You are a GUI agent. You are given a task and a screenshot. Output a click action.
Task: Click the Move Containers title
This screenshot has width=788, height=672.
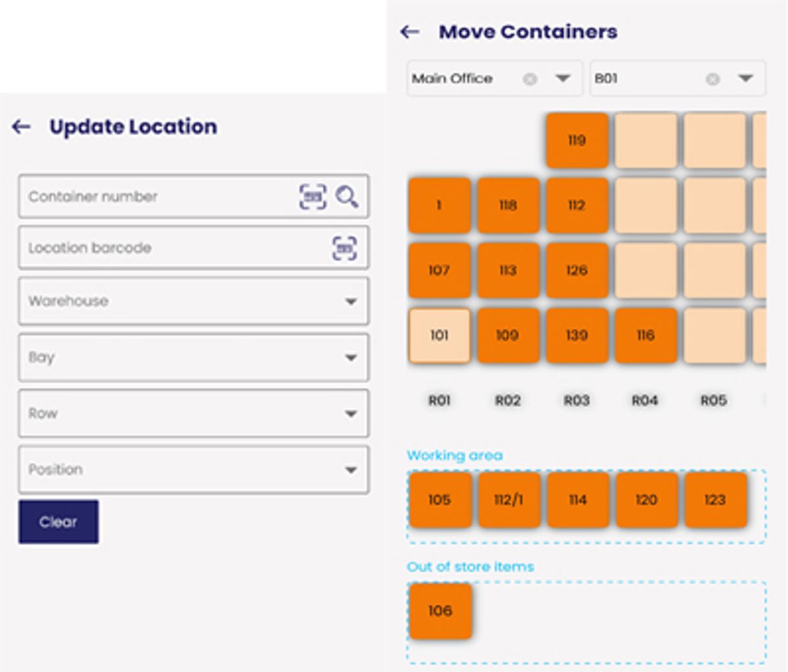pos(528,32)
